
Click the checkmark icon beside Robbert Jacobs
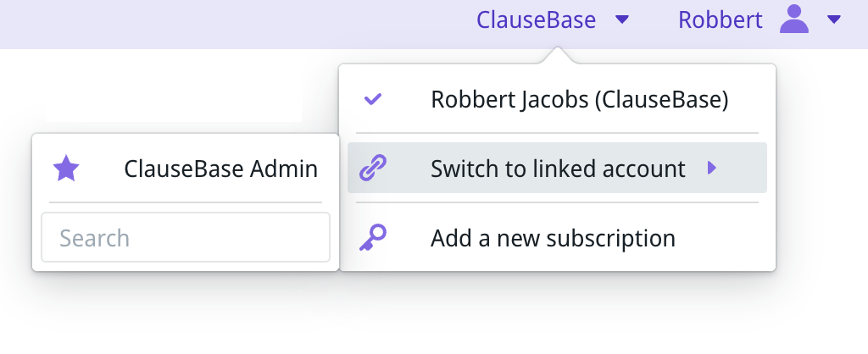click(373, 100)
